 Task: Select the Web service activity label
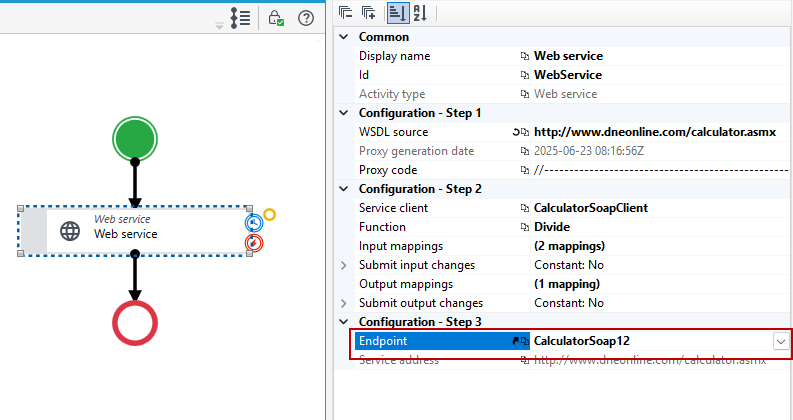point(125,234)
